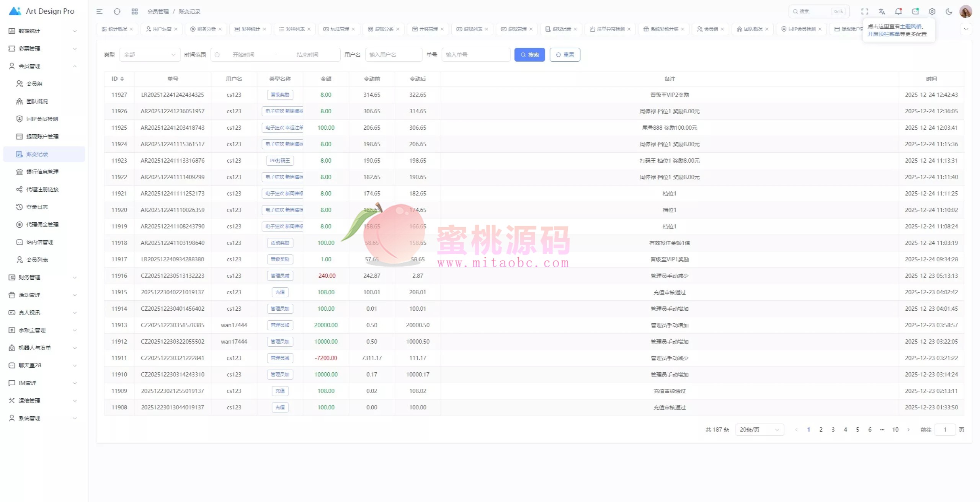Open the settings gear icon in the header

932,11
